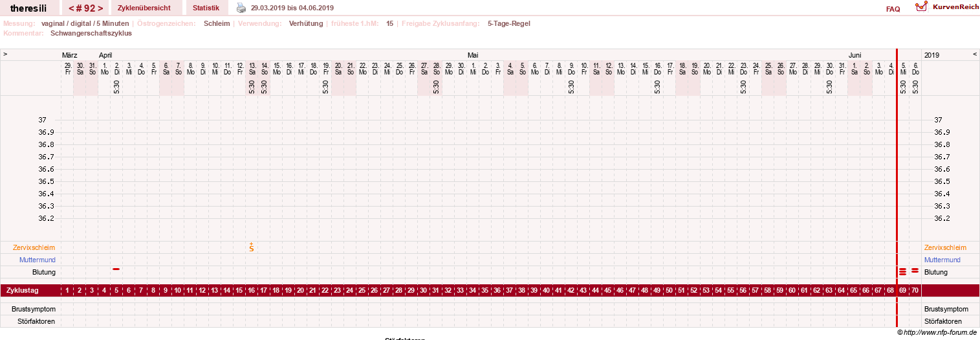Click the right-hand Zervixschleim row label
Screen dimensions: 980x340
[x=946, y=247]
